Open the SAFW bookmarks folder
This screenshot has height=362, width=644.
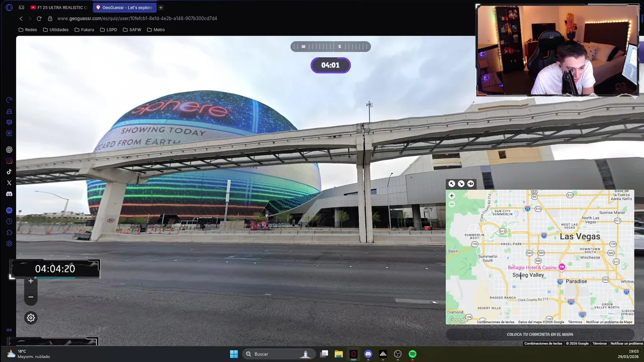pos(132,30)
